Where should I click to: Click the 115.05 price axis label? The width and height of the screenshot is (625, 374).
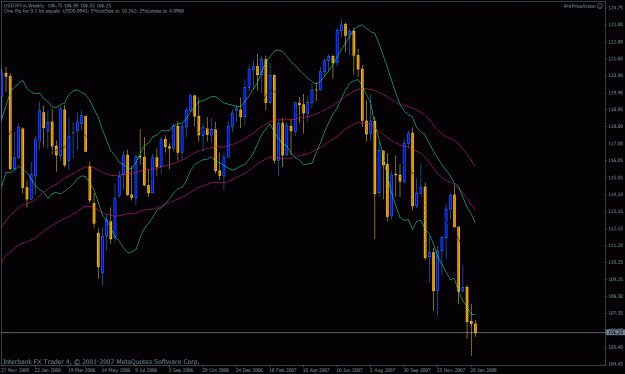pyautogui.click(x=615, y=177)
